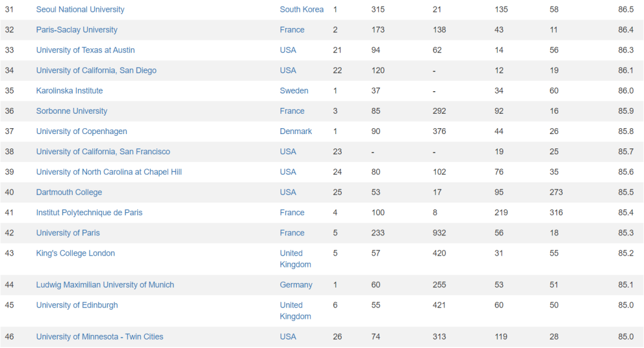Open University of Copenhagen link
The height and width of the screenshot is (348, 644).
[81, 131]
